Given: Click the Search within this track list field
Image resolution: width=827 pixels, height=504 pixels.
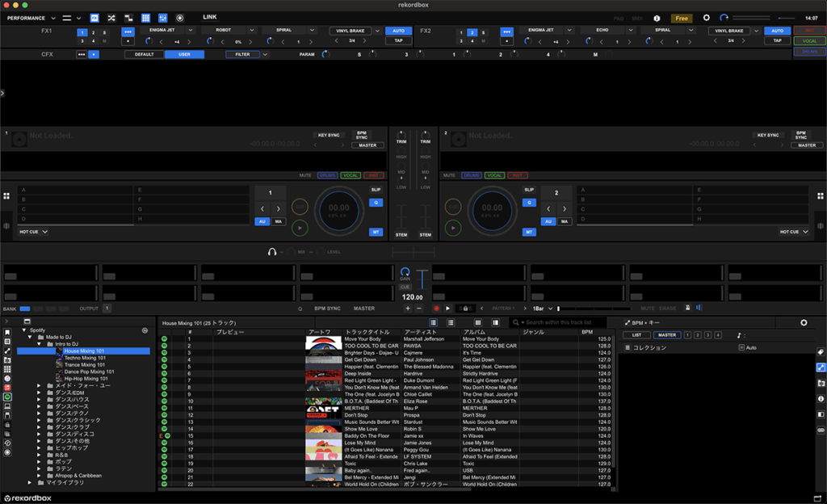Looking at the screenshot, I should (x=558, y=322).
